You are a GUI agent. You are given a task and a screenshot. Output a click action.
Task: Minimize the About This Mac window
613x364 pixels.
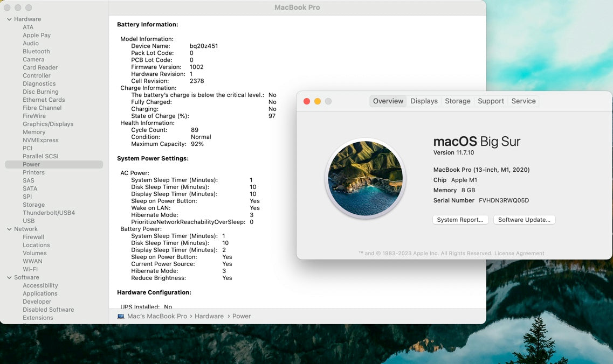click(318, 101)
